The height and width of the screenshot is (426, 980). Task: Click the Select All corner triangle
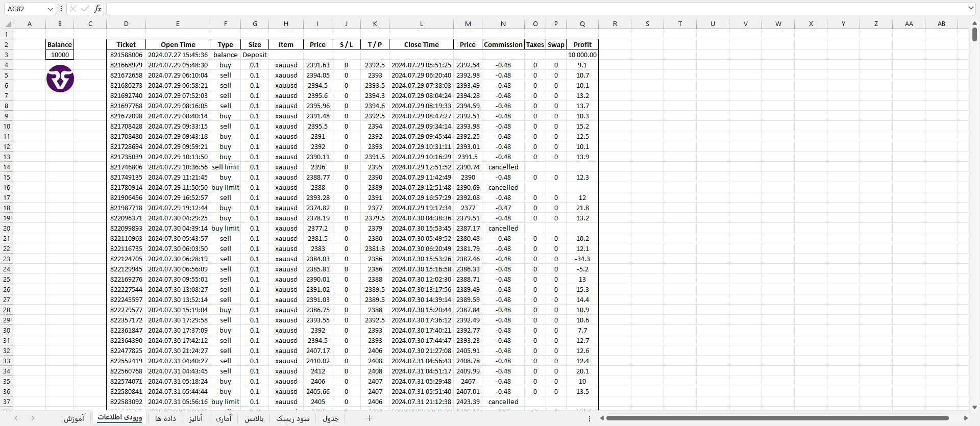pos(9,24)
